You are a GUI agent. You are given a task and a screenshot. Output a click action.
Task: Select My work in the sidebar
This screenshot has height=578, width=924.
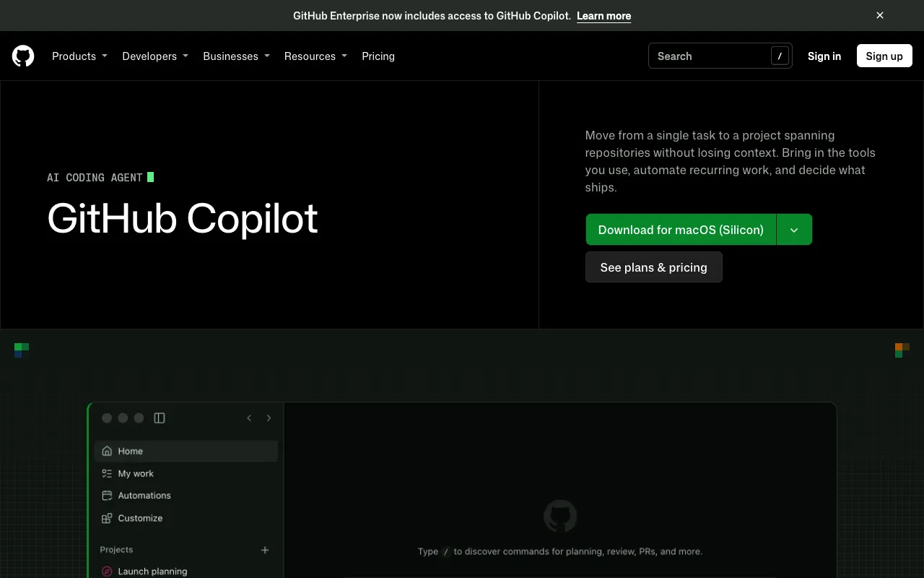(186, 473)
